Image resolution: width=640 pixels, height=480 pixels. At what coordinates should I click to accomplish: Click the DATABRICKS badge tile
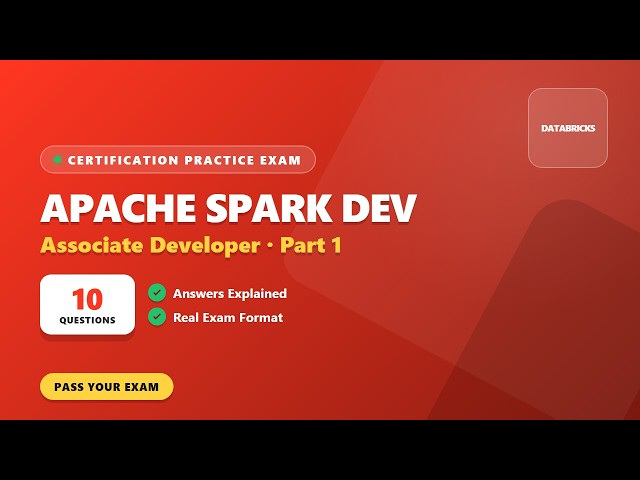click(x=568, y=128)
